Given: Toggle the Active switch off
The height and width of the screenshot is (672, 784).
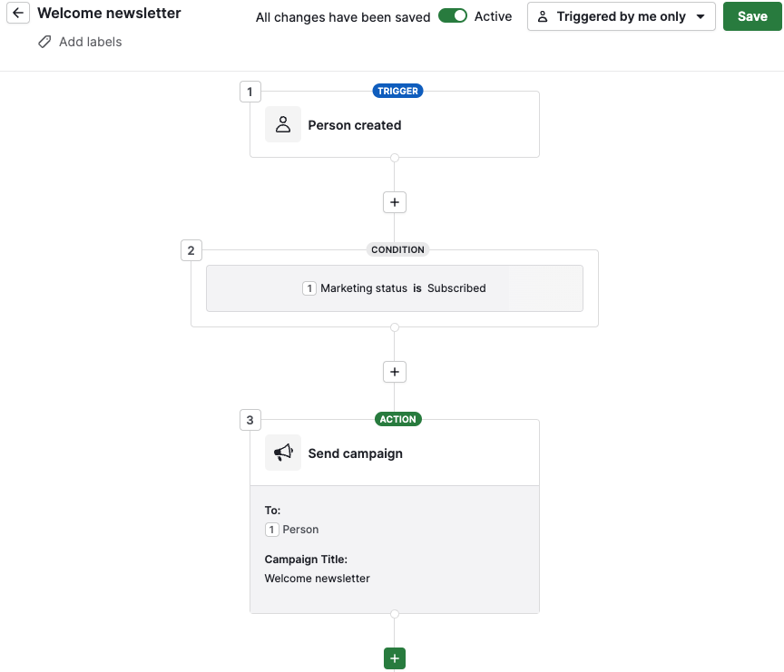Looking at the screenshot, I should coord(453,15).
